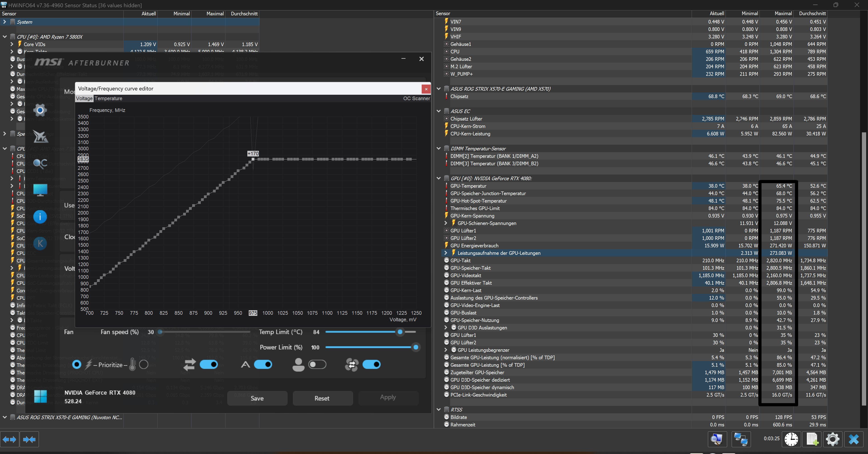
Task: Collapse DIMM Temperatur-Sensor group
Action: click(x=439, y=148)
